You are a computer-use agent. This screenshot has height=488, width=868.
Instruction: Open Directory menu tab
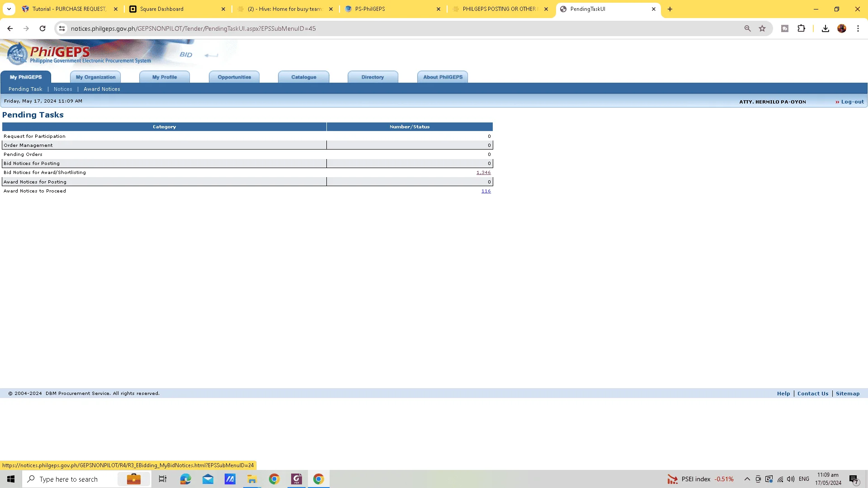pos(373,77)
